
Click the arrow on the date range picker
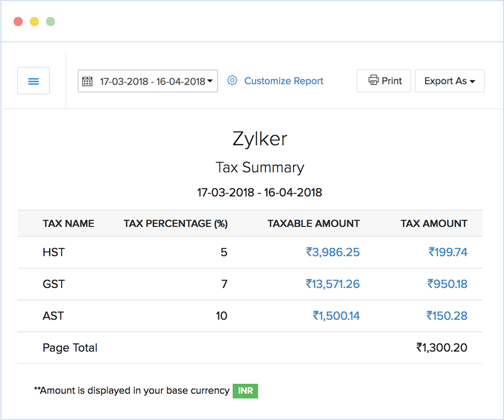(209, 80)
